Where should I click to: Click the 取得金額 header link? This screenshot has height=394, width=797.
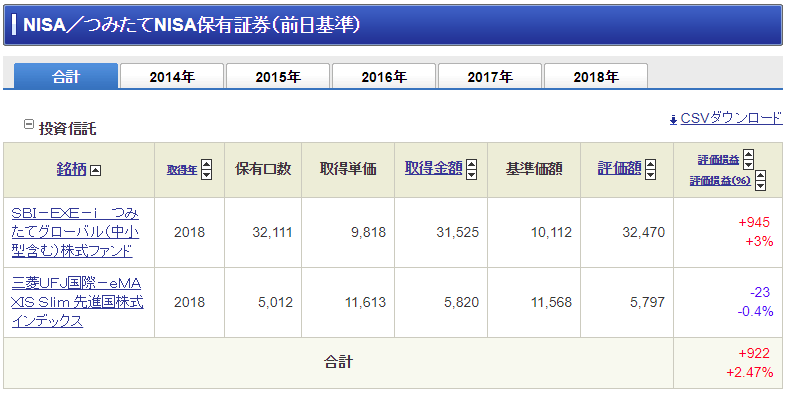(x=434, y=168)
